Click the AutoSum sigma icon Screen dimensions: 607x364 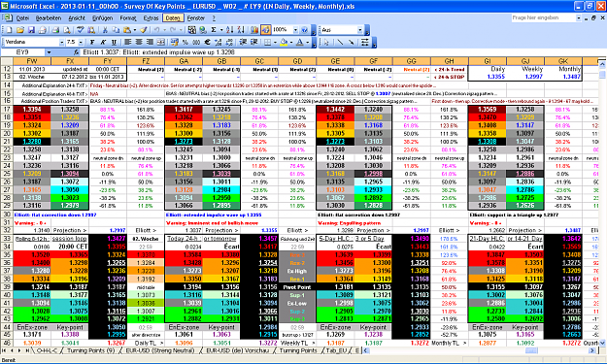coord(214,30)
